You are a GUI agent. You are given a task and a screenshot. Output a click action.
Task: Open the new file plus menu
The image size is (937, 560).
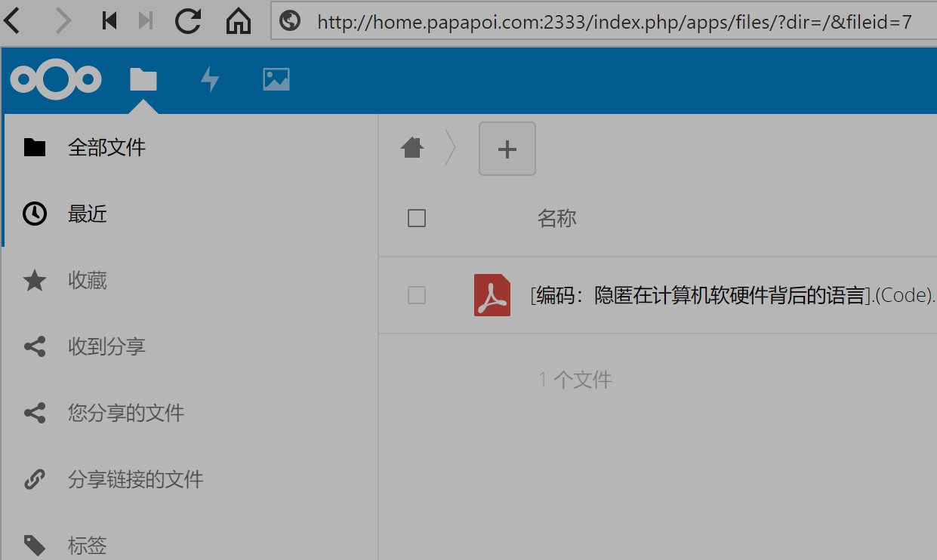pos(507,149)
